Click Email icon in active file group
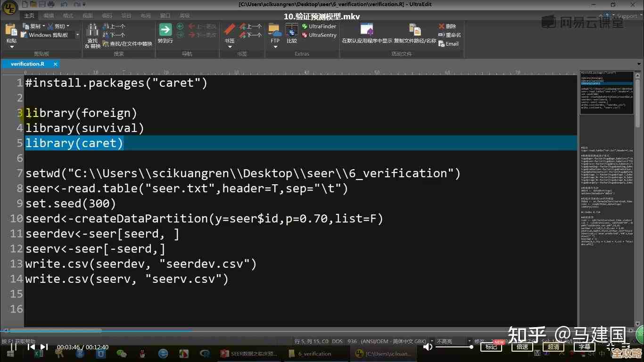The height and width of the screenshot is (362, 644). tap(448, 44)
